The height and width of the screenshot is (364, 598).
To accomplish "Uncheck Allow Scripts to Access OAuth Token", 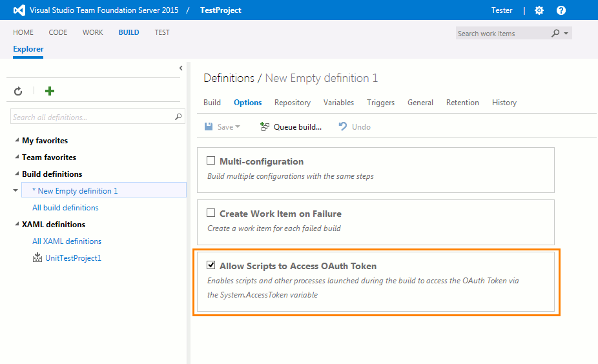I will pyautogui.click(x=211, y=265).
